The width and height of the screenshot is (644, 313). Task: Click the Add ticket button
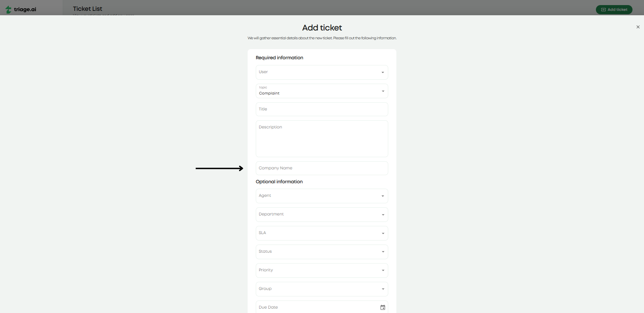tap(614, 9)
